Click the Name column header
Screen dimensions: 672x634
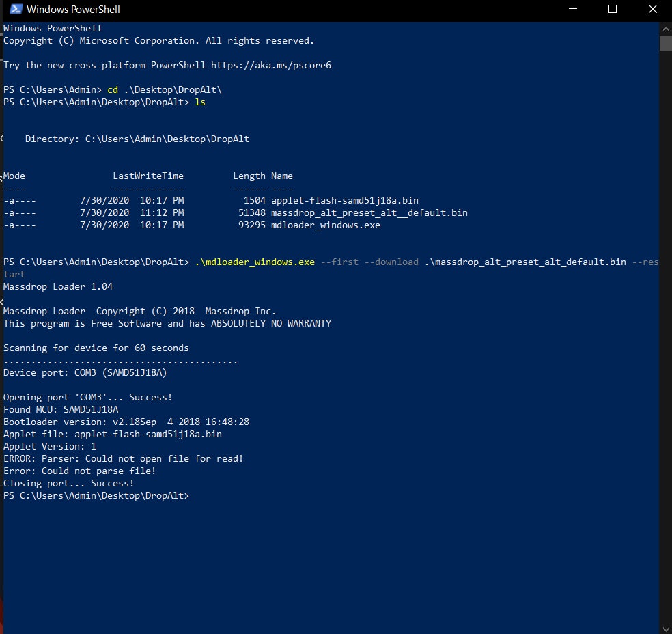281,176
